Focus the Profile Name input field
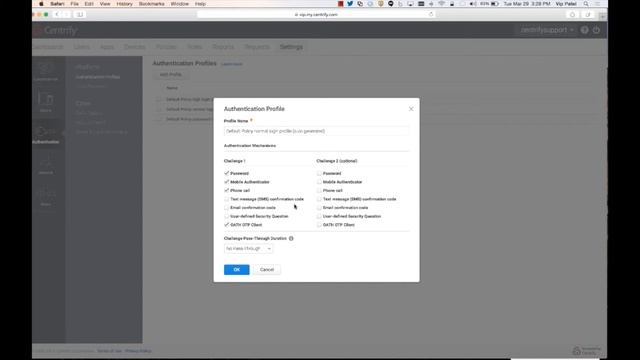 [x=316, y=131]
